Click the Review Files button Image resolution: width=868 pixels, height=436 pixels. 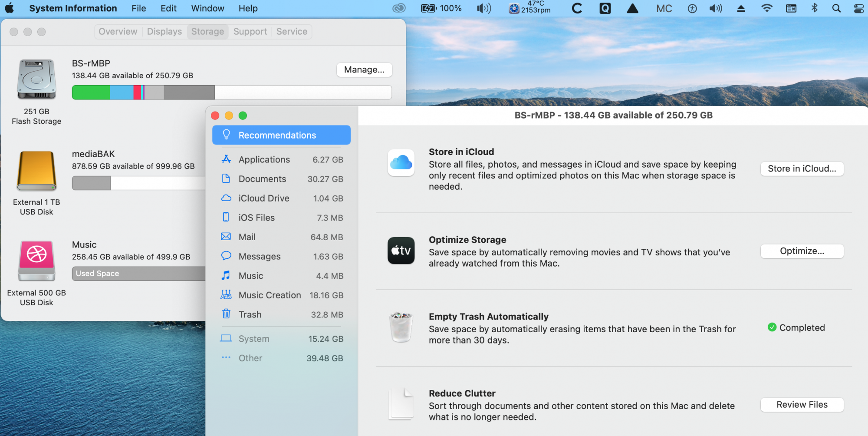coord(802,405)
